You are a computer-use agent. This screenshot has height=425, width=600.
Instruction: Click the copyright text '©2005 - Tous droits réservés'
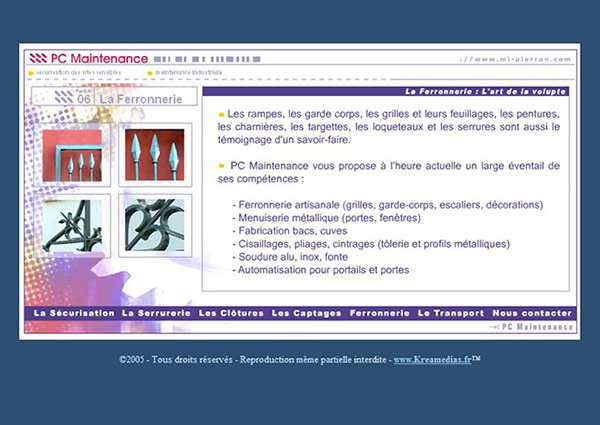coord(176,360)
